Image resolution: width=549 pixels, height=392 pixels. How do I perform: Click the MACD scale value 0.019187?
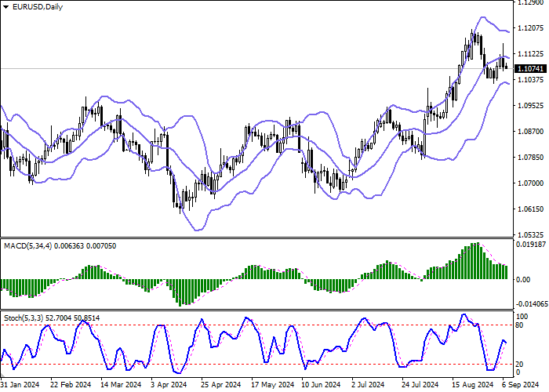coord(530,245)
